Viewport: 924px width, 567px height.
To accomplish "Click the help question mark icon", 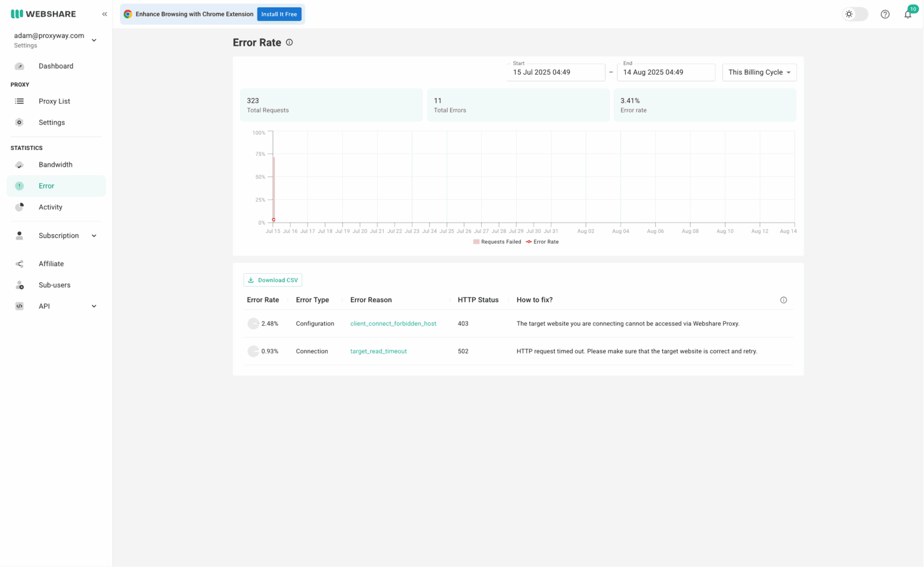I will click(x=885, y=14).
